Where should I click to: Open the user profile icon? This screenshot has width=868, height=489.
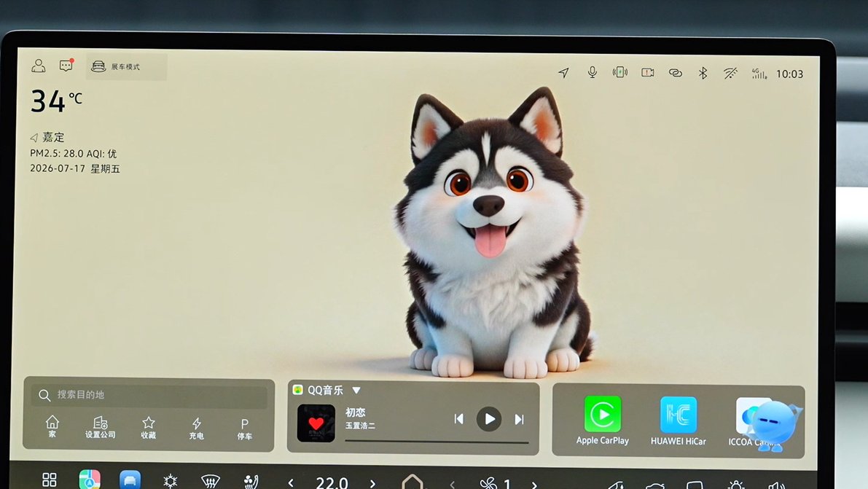[38, 66]
